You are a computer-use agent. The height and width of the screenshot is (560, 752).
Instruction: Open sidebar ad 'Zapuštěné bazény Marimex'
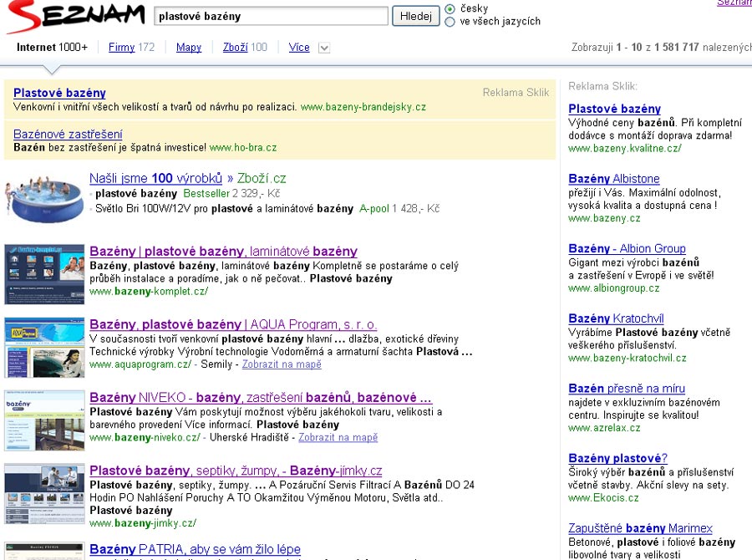pyautogui.click(x=640, y=528)
